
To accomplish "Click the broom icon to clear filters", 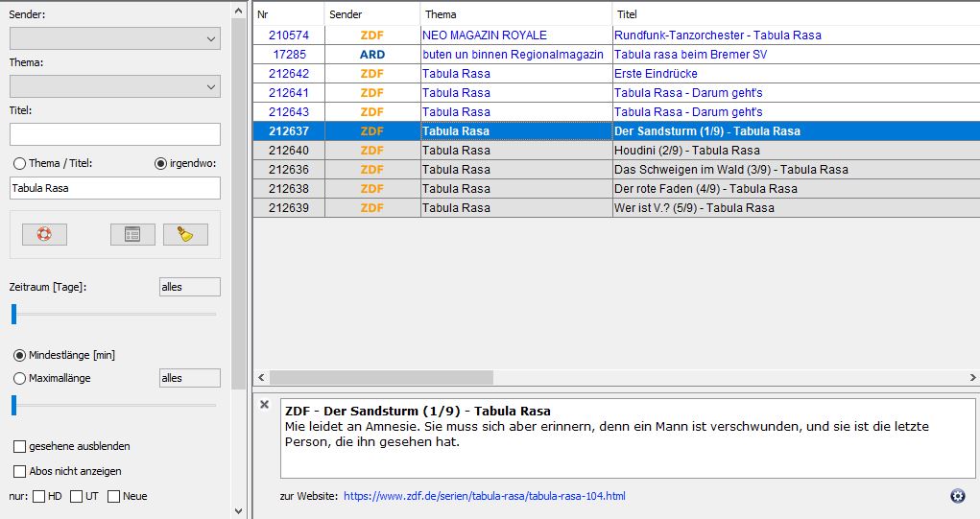I will pos(185,234).
